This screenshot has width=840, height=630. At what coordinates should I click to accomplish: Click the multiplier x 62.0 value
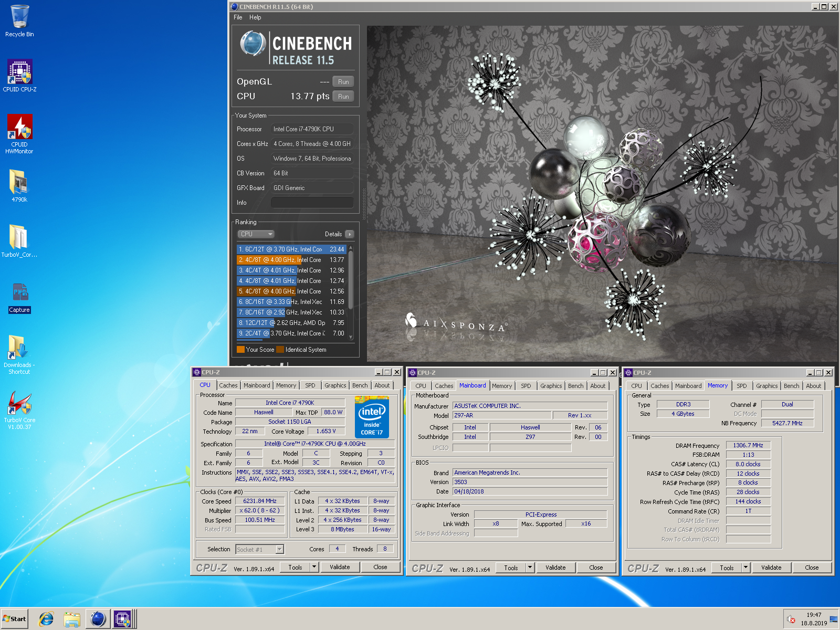(260, 510)
